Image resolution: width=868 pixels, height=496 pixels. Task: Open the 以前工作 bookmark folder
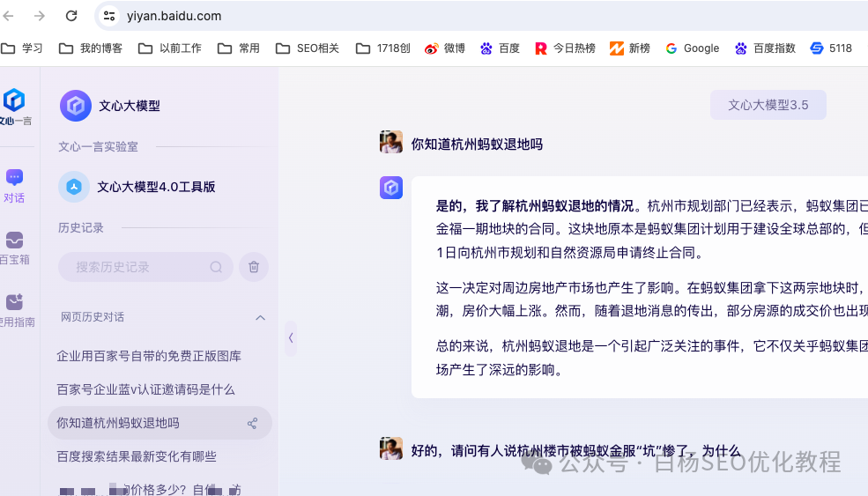[170, 48]
